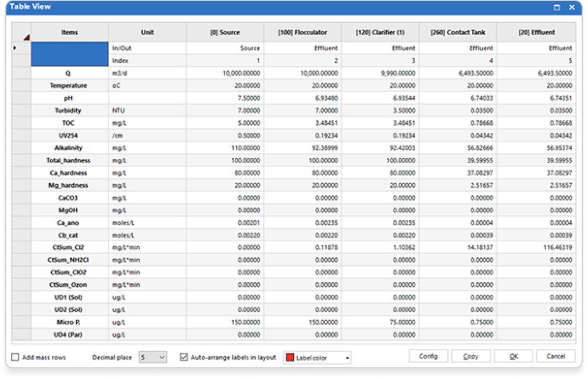Image resolution: width=588 pixels, height=379 pixels.
Task: Select the [0] Source column header
Action: click(x=225, y=32)
